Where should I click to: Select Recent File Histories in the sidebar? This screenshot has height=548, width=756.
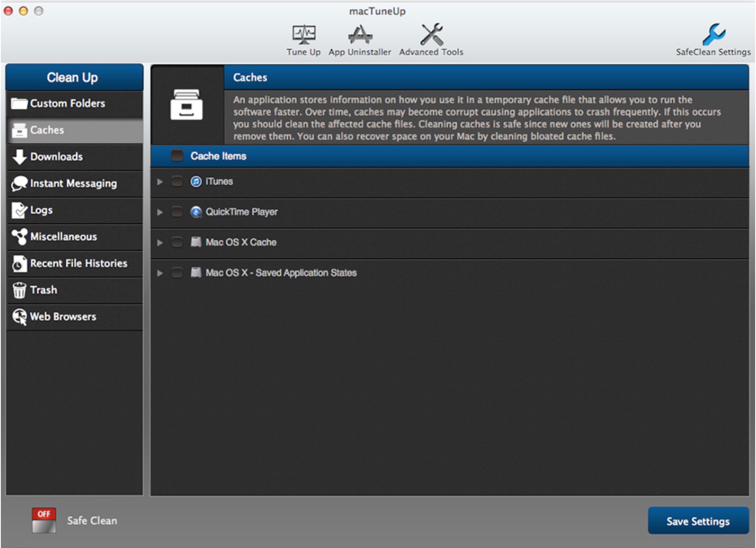coord(75,264)
